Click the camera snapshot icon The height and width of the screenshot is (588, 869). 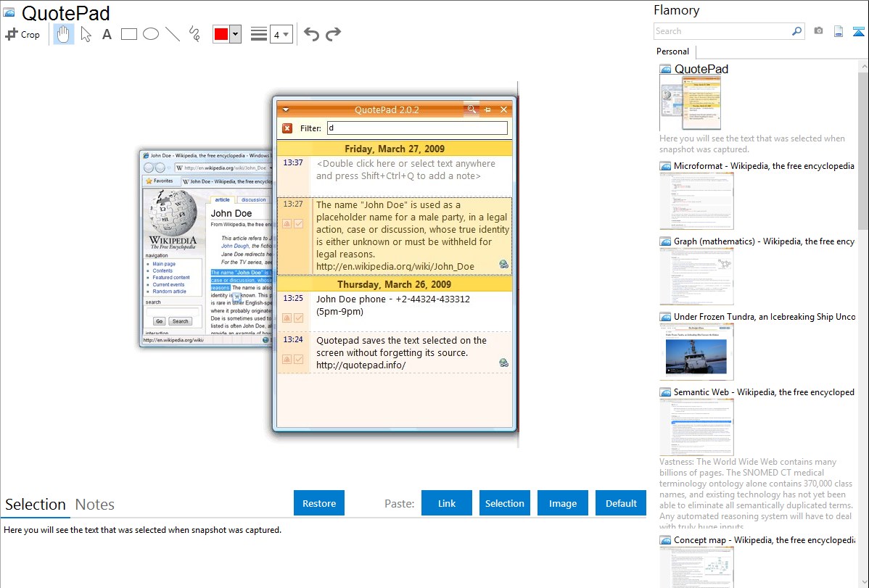[x=818, y=31]
